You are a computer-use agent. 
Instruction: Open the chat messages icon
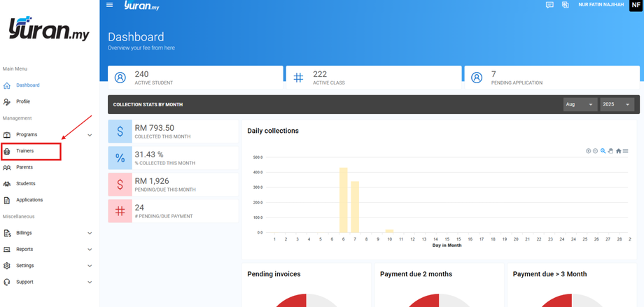point(549,5)
